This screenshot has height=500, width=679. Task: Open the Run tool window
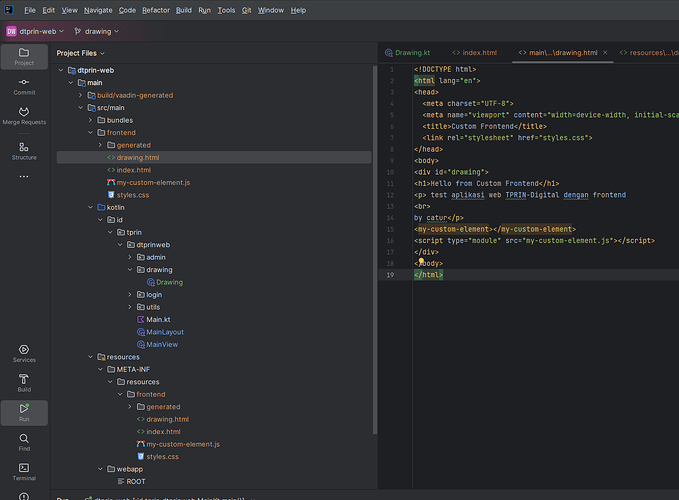23,412
